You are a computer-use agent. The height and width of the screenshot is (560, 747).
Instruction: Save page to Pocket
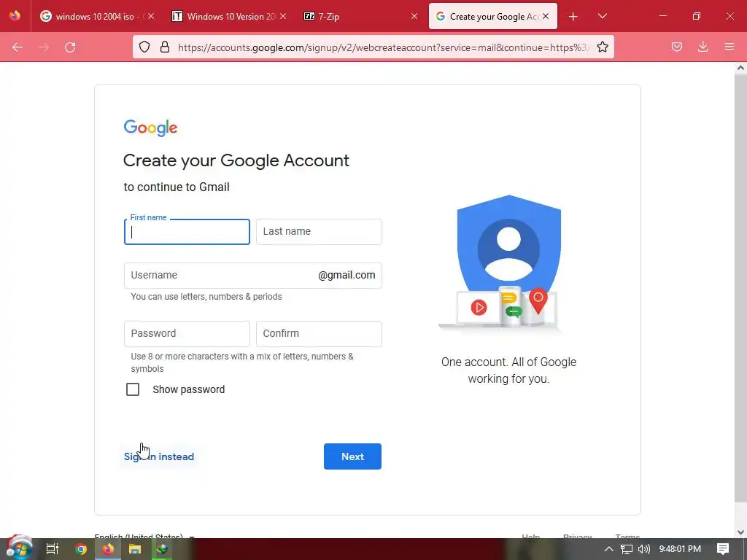(677, 47)
